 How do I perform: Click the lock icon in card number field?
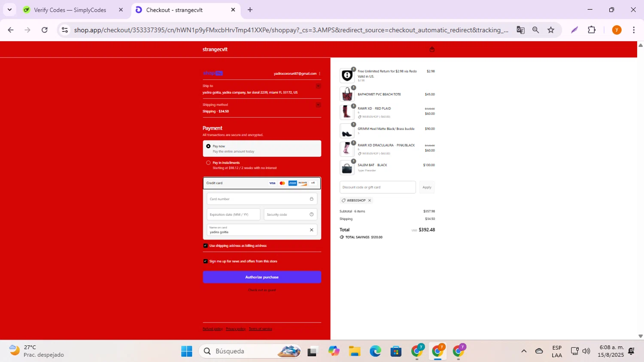tap(311, 199)
